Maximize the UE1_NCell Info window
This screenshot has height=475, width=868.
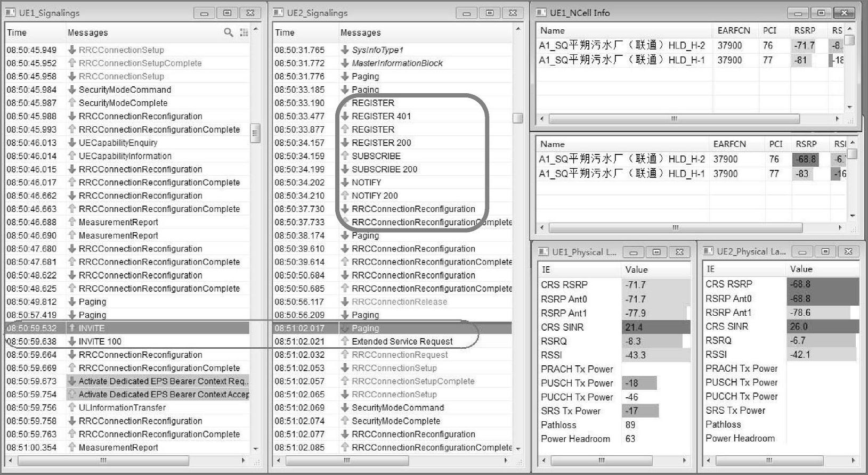[821, 13]
